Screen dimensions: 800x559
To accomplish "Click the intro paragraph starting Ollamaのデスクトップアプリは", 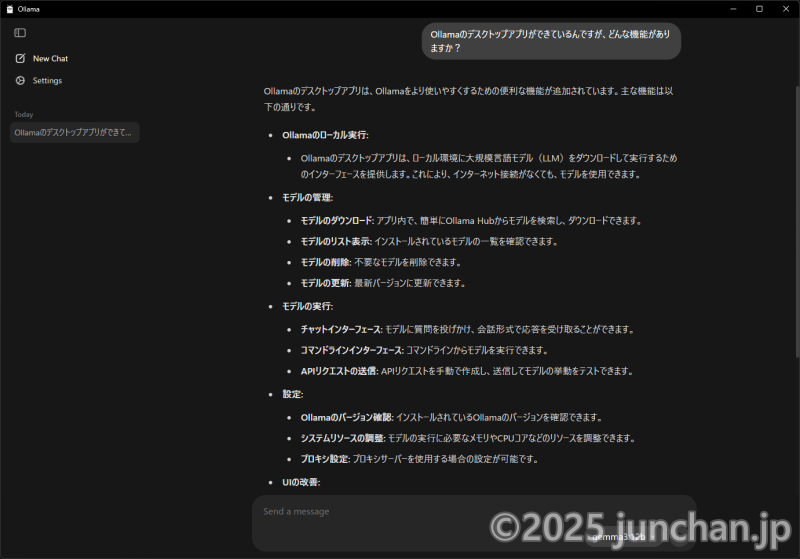I will coord(468,99).
